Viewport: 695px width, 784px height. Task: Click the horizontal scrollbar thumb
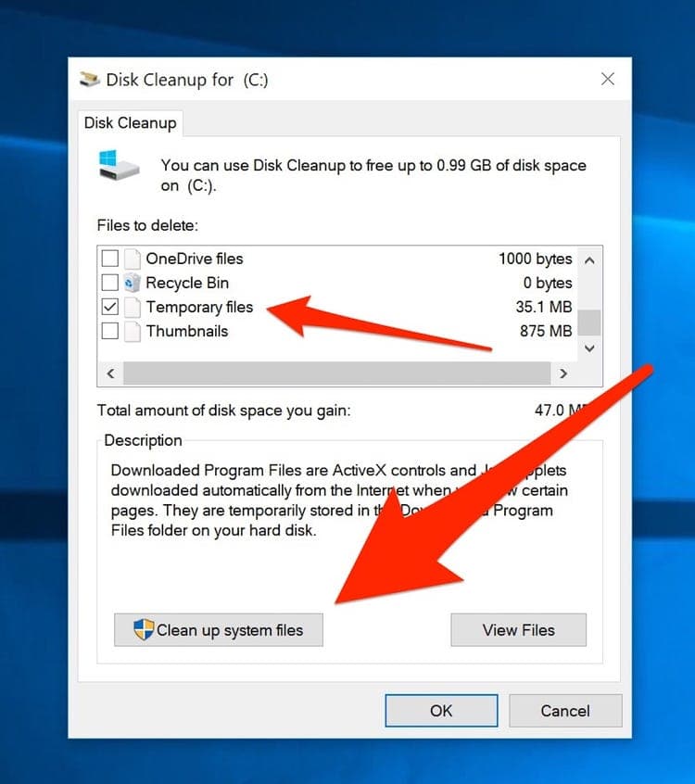coord(337,373)
